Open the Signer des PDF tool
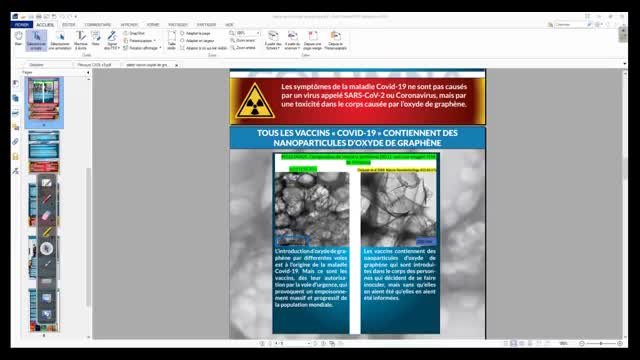 tap(112, 40)
